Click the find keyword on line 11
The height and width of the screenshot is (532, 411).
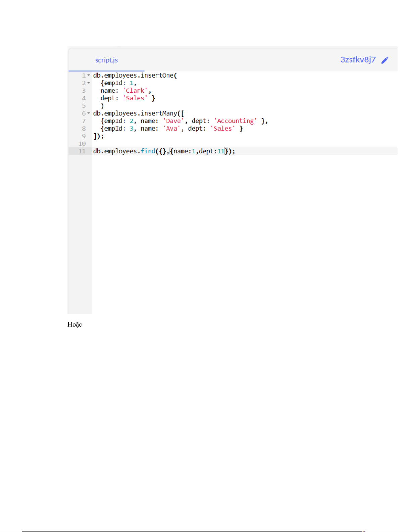148,151
